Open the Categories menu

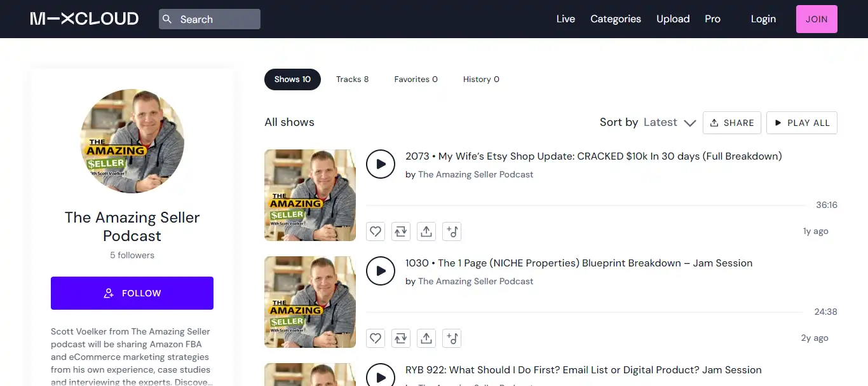[615, 19]
